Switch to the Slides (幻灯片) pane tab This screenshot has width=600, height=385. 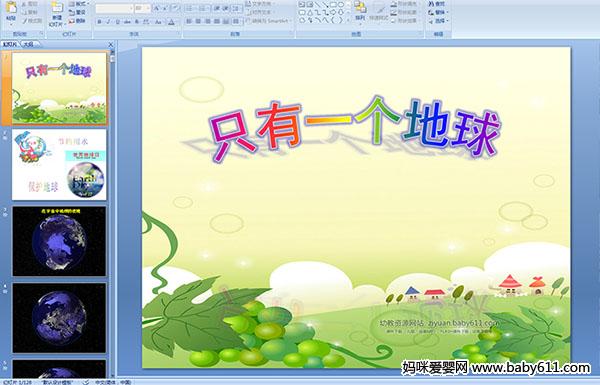tap(10, 44)
